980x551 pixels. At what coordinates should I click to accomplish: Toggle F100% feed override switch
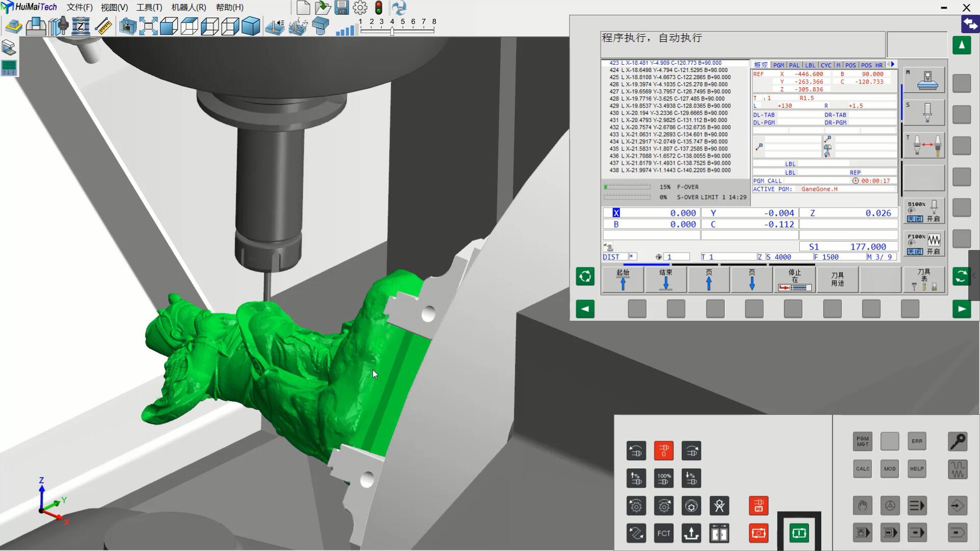[x=924, y=243]
